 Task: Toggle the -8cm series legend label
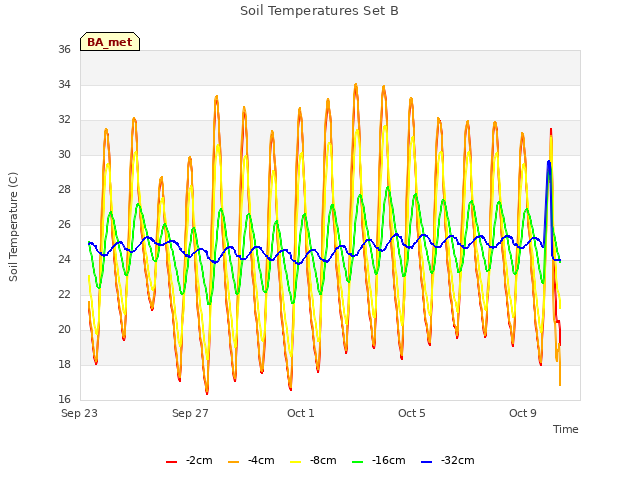(x=323, y=461)
